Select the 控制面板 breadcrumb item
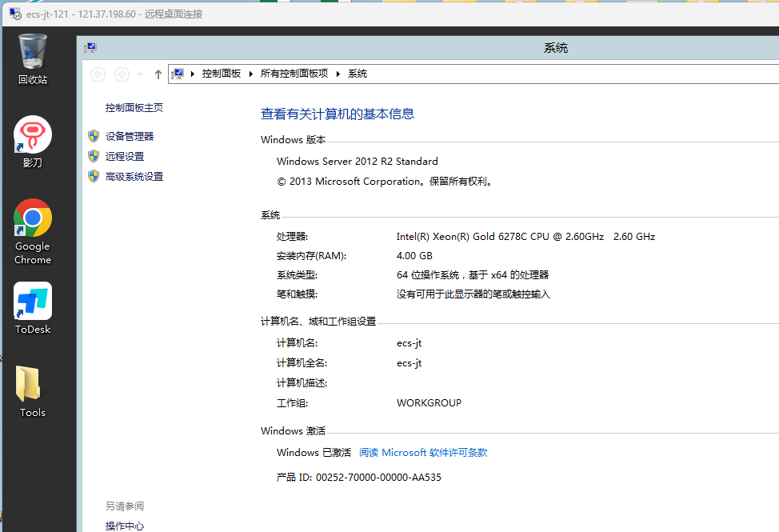779x532 pixels. tap(221, 74)
